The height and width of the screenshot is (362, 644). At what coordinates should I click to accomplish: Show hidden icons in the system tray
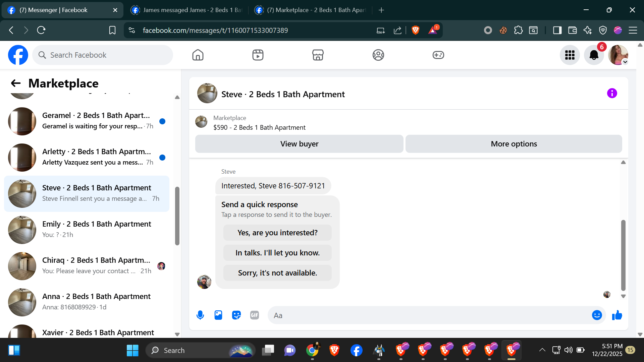[542, 350]
